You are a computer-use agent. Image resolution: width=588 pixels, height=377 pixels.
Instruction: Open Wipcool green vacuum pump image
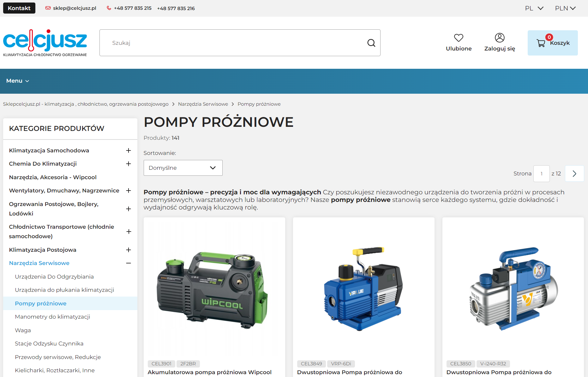pyautogui.click(x=214, y=289)
